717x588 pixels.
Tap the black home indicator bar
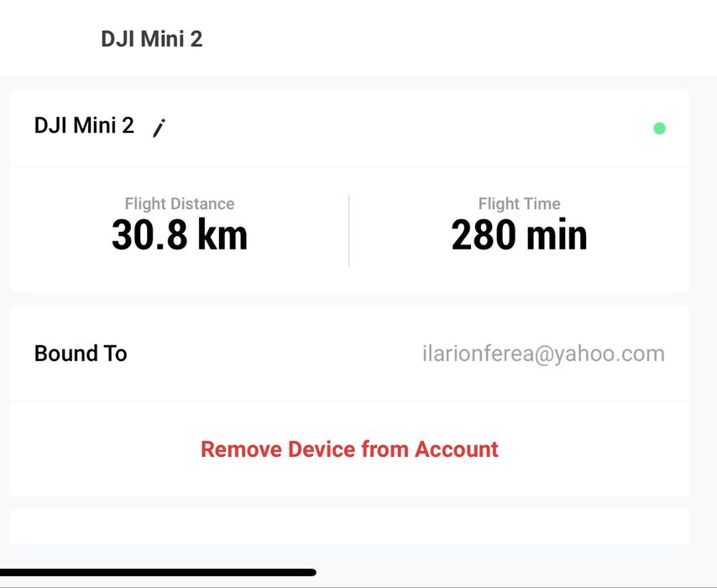coord(158,573)
